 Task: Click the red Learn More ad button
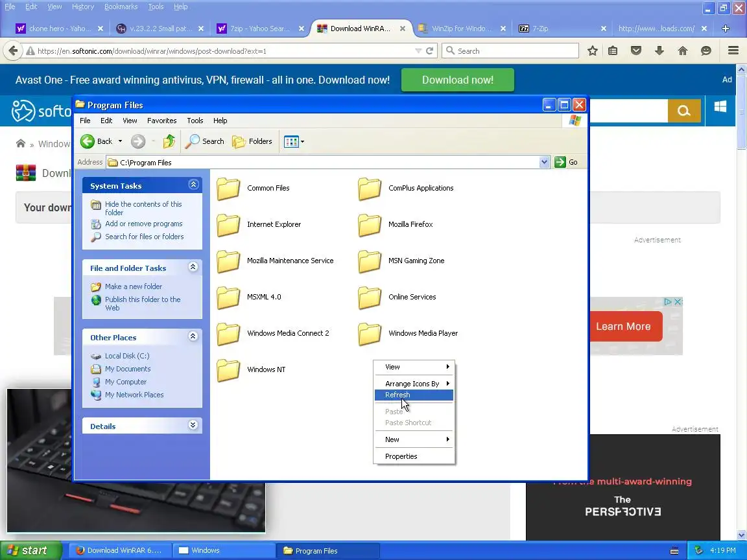tap(626, 327)
